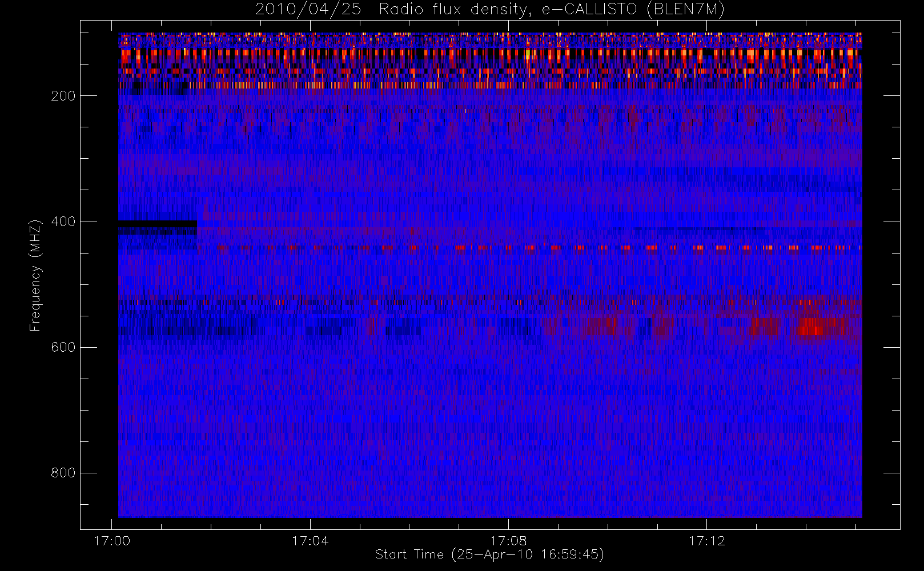
Task: Click the 17:08 time tick label
Action: [508, 541]
